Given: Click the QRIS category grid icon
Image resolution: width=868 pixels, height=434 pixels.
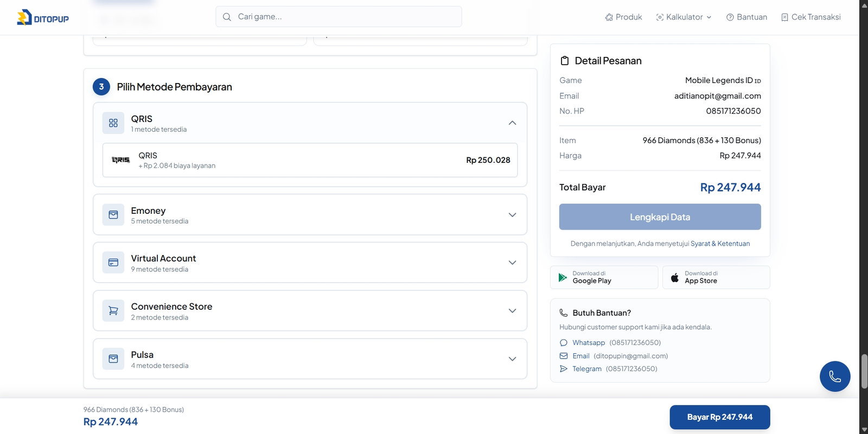Looking at the screenshot, I should click(113, 123).
